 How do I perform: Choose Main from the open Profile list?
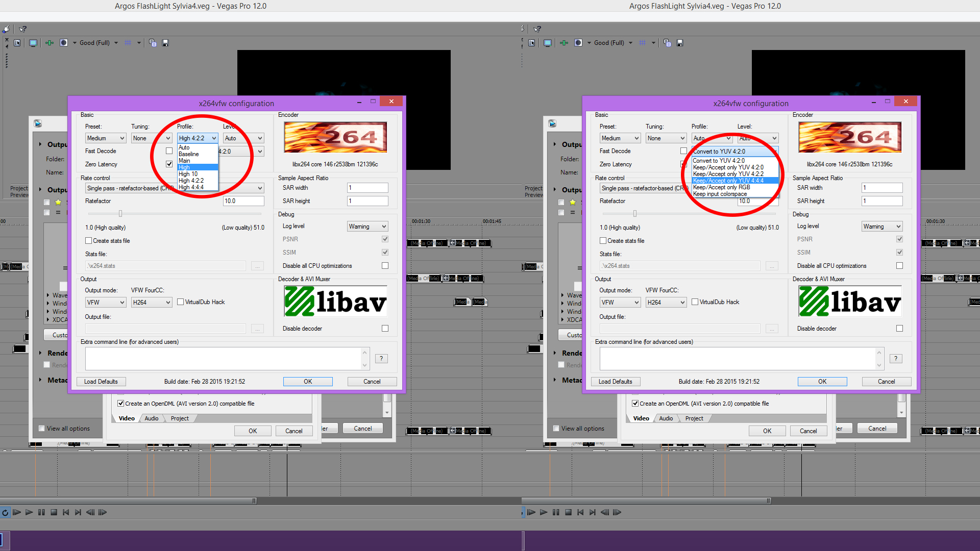click(198, 161)
